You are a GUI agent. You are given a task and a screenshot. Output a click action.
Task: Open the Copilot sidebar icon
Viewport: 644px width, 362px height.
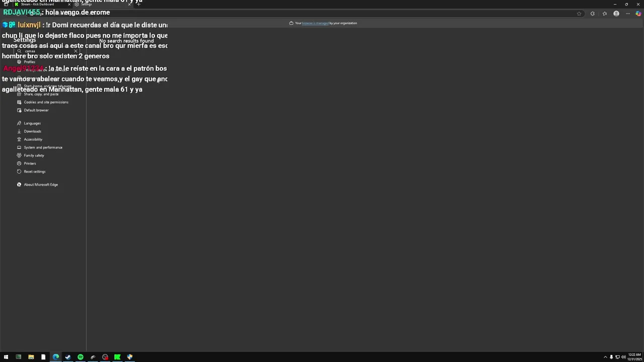[x=638, y=14]
